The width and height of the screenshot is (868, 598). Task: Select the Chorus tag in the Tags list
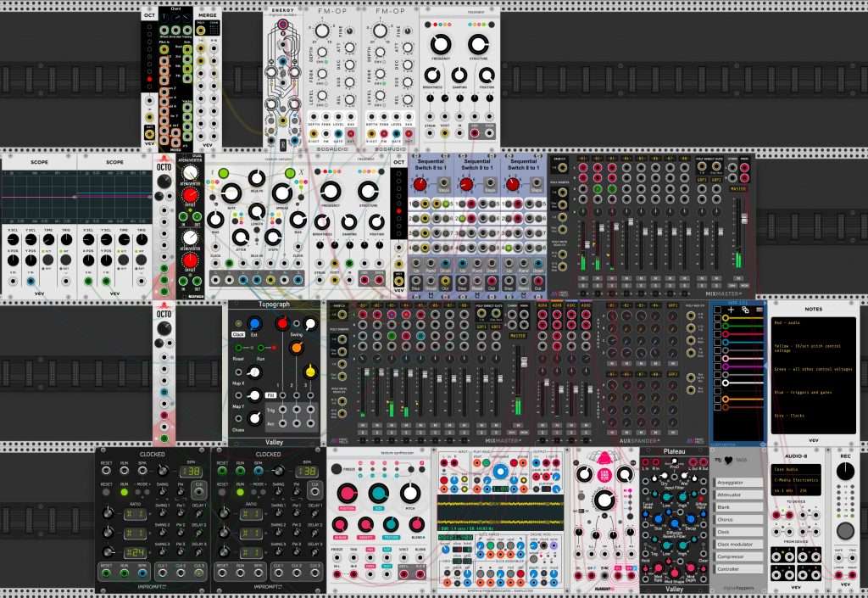click(738, 519)
